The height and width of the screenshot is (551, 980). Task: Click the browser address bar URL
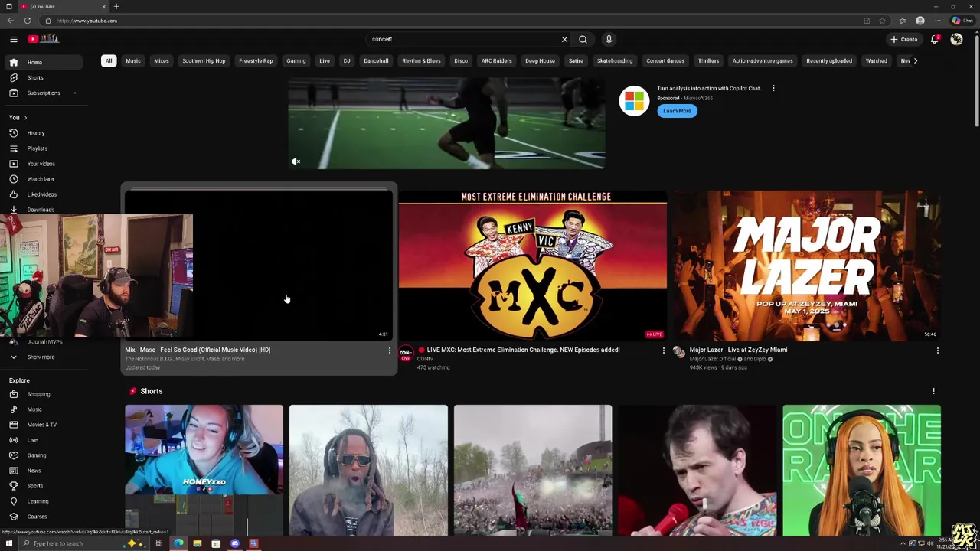point(87,21)
